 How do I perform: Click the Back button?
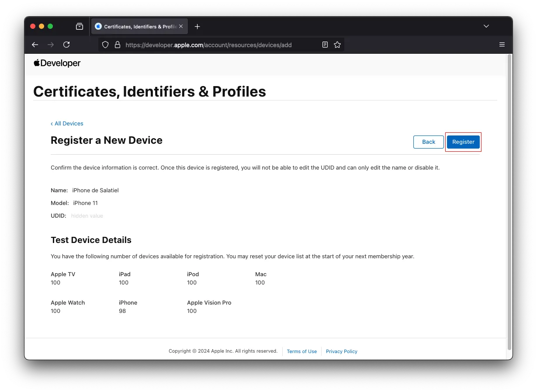point(429,142)
